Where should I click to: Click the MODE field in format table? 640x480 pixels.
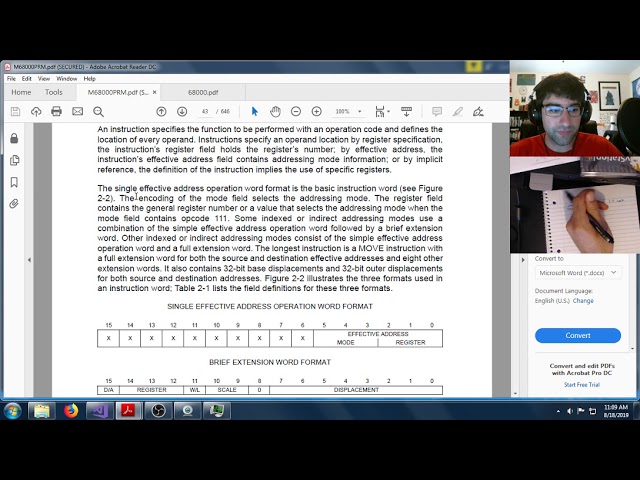(345, 342)
